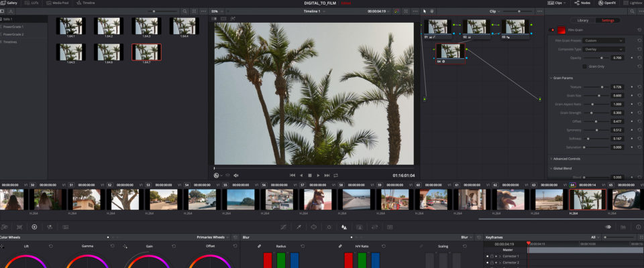Reset the Lift color wheel
Viewport: 644px width, 268px height.
coord(51,247)
